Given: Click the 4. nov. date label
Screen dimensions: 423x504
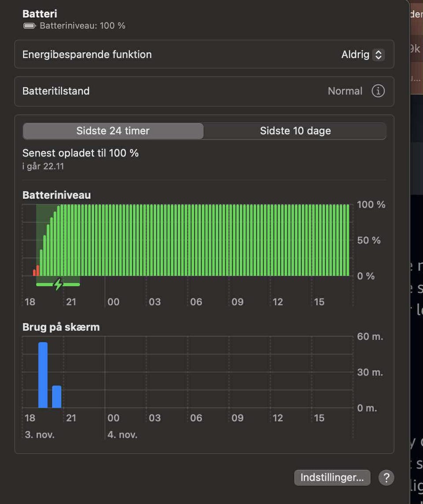Looking at the screenshot, I should tap(122, 434).
